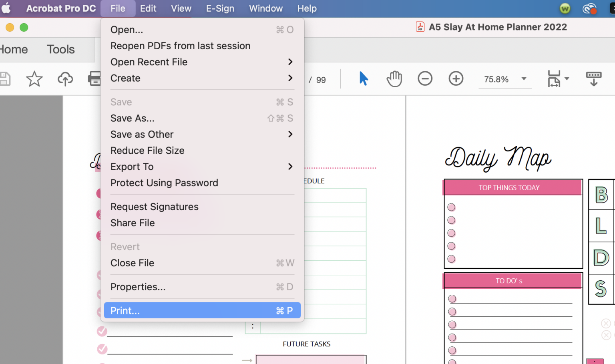Hide the toolbar with the collapse control
Image resolution: width=615 pixels, height=364 pixels.
coord(593,79)
